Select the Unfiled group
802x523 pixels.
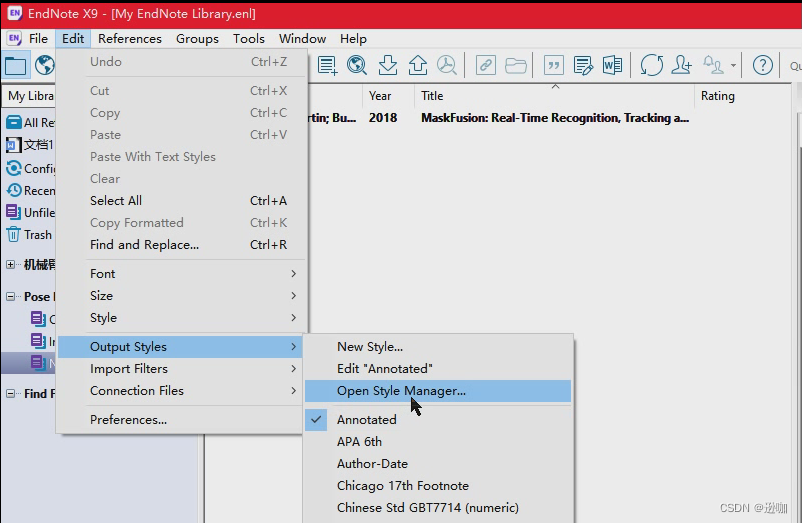(x=30, y=212)
